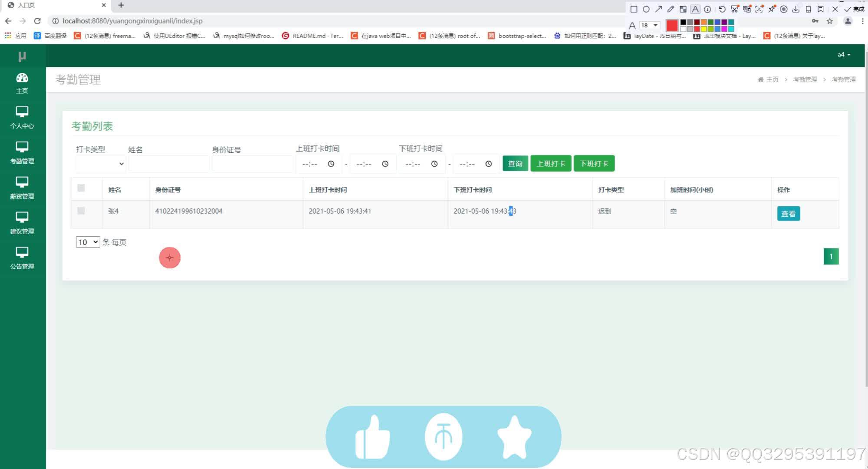Image resolution: width=868 pixels, height=469 pixels.
Task: Reload the current page
Action: pos(37,21)
